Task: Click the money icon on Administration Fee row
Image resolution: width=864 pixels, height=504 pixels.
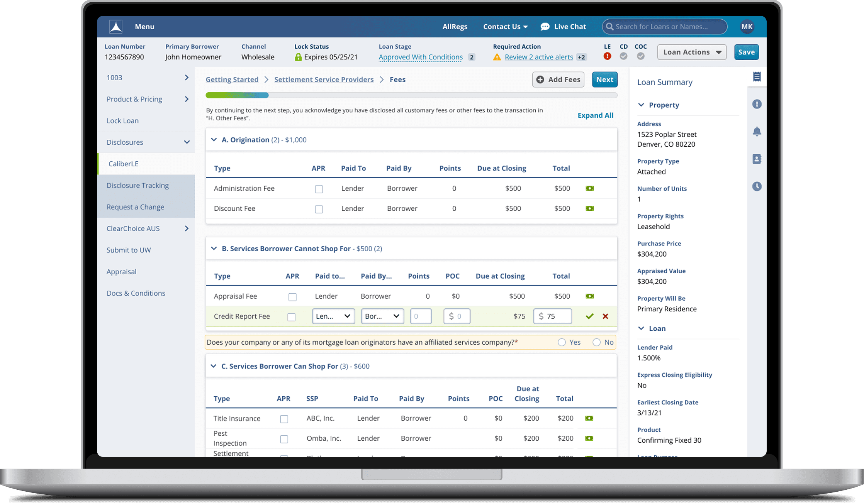Action: [x=589, y=188]
